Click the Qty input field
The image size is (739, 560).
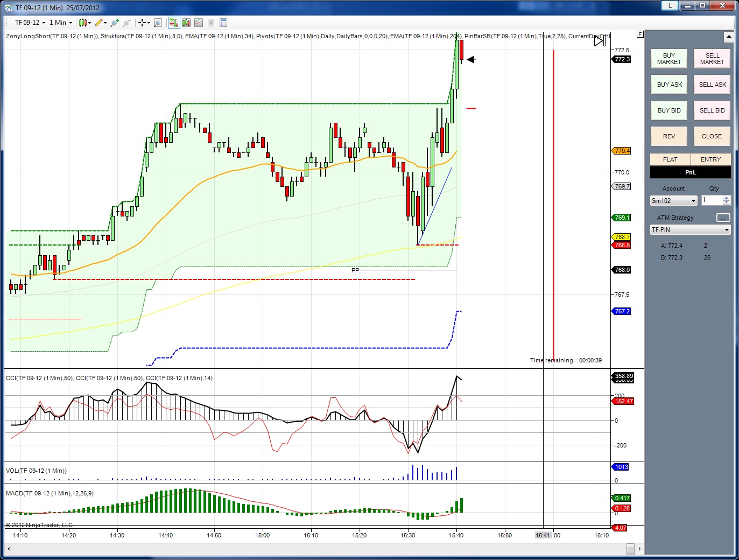(x=712, y=200)
